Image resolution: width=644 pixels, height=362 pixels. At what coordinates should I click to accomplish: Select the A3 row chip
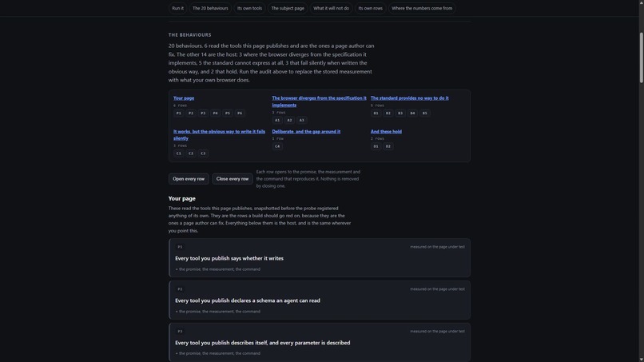(302, 120)
